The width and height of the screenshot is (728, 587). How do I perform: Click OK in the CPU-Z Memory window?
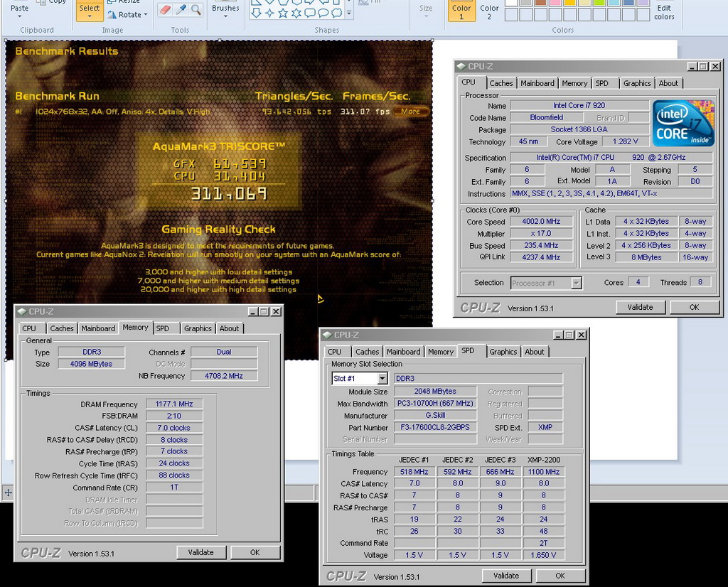click(255, 552)
